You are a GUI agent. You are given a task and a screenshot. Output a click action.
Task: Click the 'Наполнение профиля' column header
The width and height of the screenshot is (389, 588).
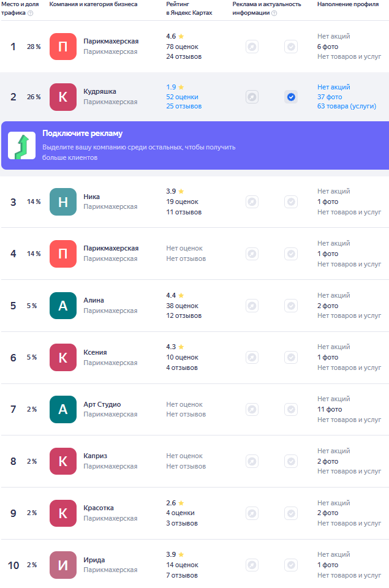[348, 4]
